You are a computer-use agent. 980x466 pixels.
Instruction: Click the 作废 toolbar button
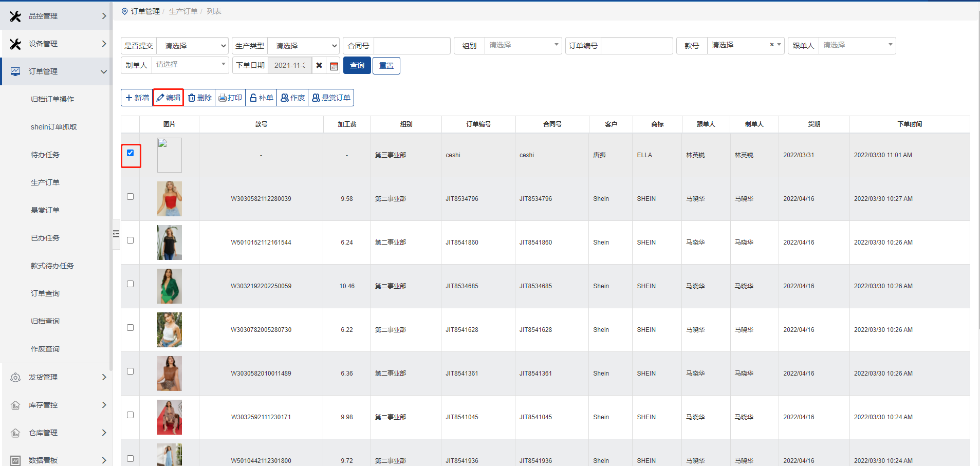pyautogui.click(x=292, y=98)
